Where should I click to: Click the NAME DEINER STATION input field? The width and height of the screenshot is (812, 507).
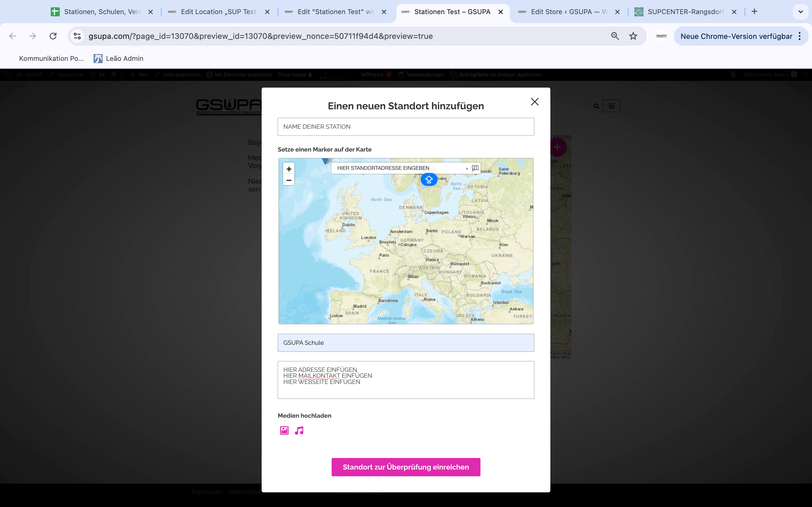click(406, 127)
